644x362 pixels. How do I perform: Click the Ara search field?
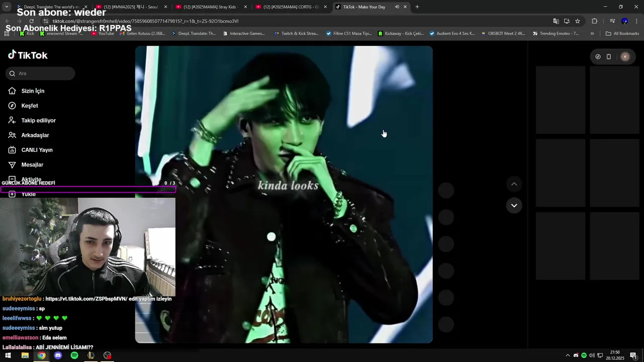coord(40,73)
